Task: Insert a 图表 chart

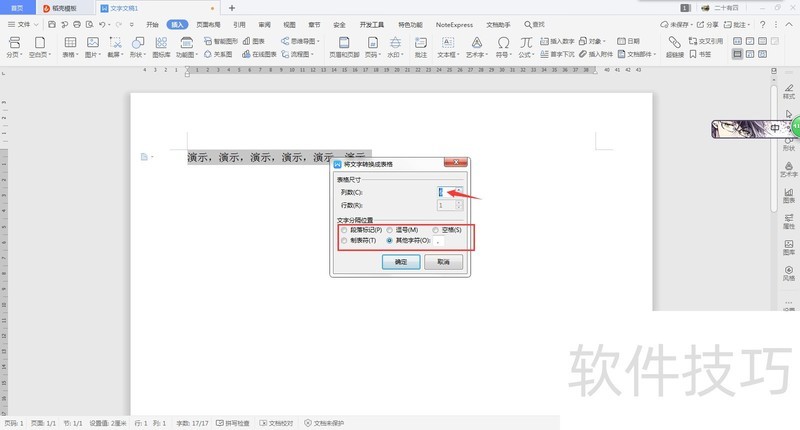Action: (254, 41)
